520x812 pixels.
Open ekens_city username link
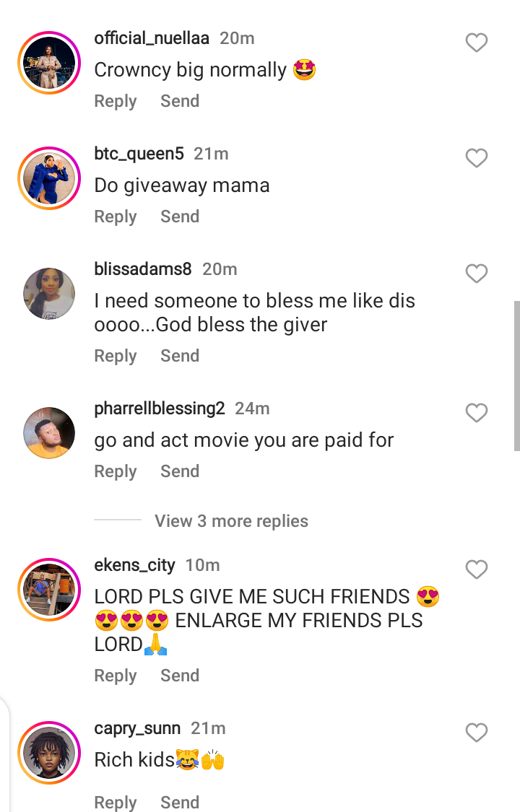point(135,565)
